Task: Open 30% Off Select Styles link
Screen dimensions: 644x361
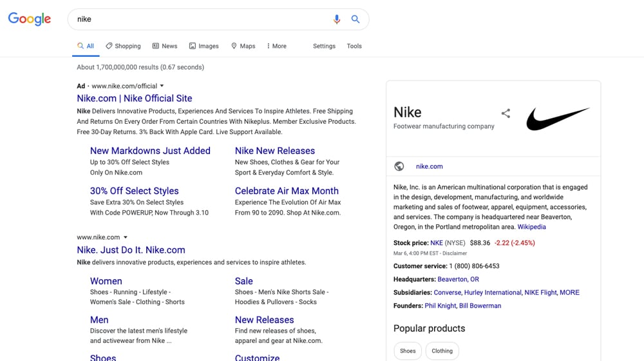Action: click(135, 191)
